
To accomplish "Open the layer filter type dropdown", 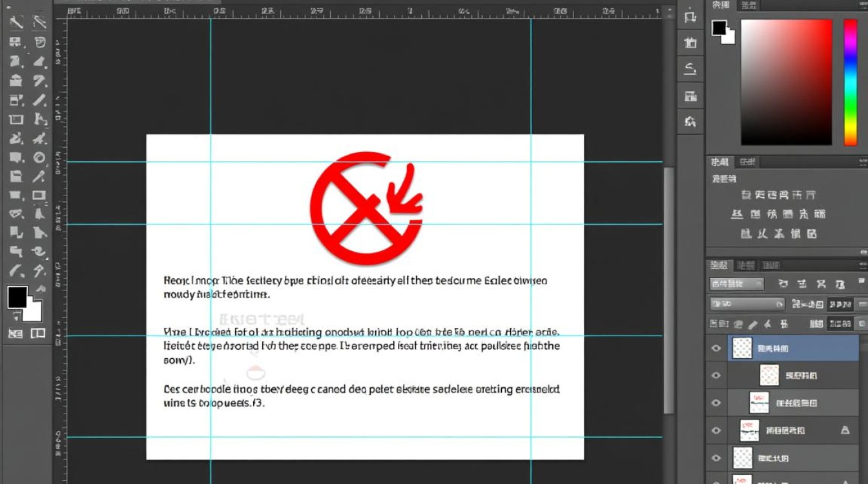I will (736, 284).
